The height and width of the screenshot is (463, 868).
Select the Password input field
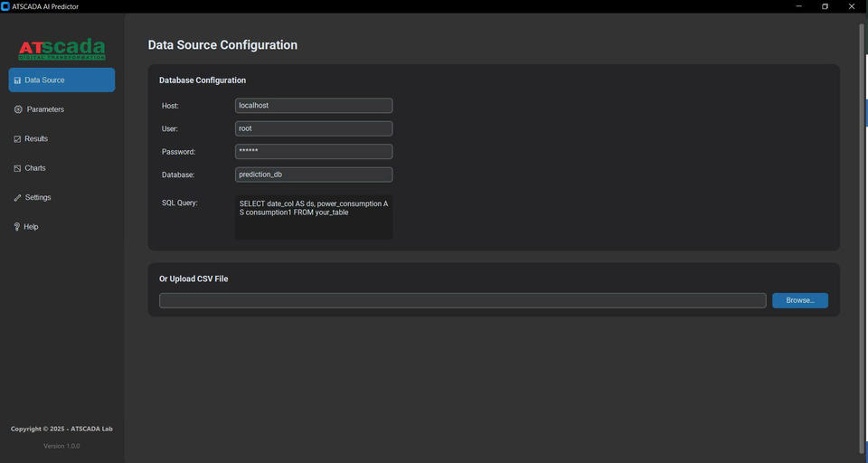click(x=313, y=152)
